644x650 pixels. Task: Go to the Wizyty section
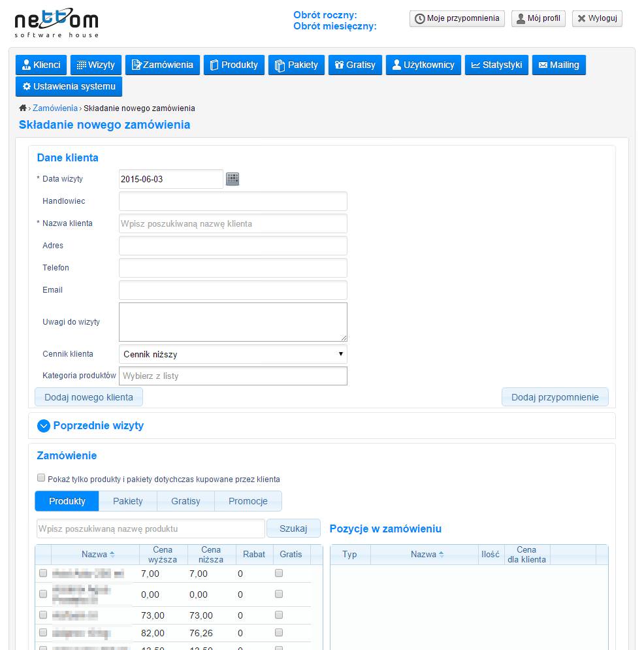coord(96,65)
